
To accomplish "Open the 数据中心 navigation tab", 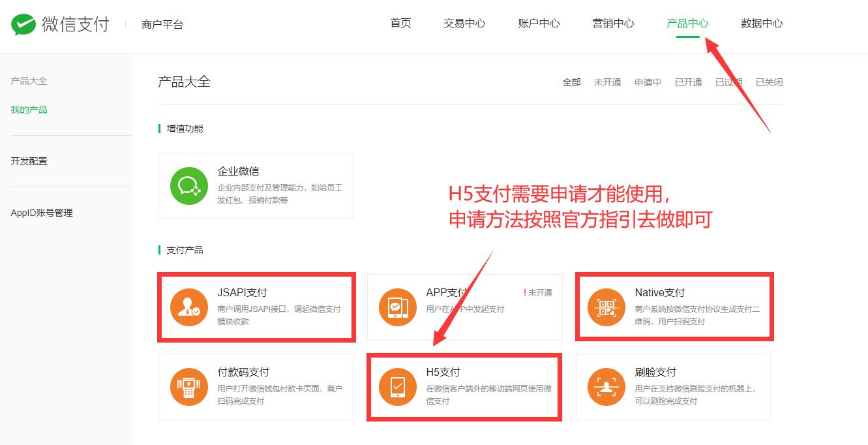I will 762,23.
